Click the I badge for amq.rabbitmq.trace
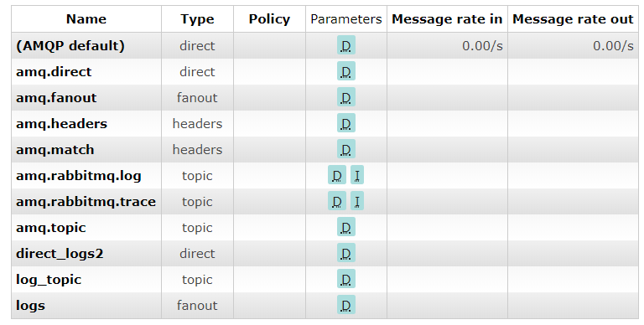The width and height of the screenshot is (644, 325). 357,201
